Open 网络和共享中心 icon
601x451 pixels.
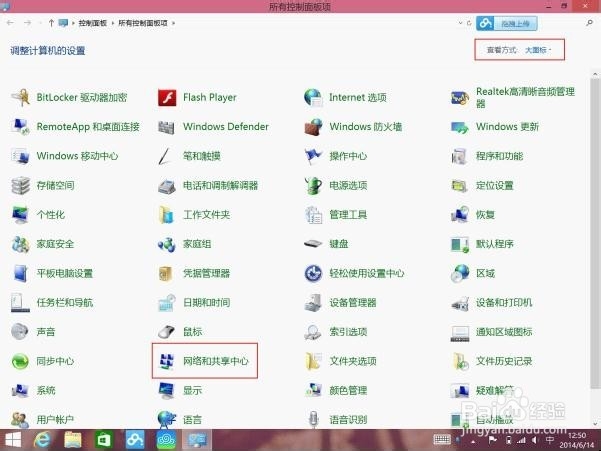(167, 361)
